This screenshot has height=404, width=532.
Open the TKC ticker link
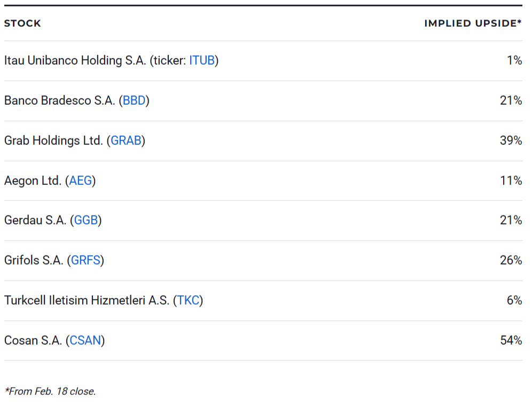point(188,300)
